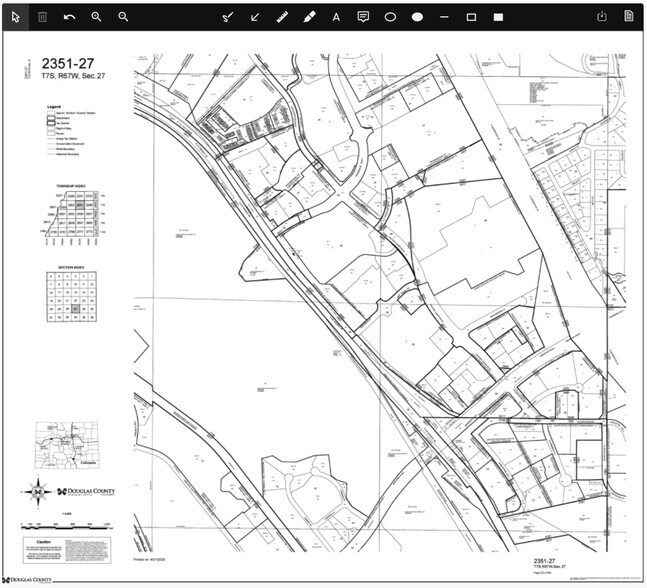Activate the highlighter marker tool
The height and width of the screenshot is (588, 647).
pyautogui.click(x=309, y=16)
